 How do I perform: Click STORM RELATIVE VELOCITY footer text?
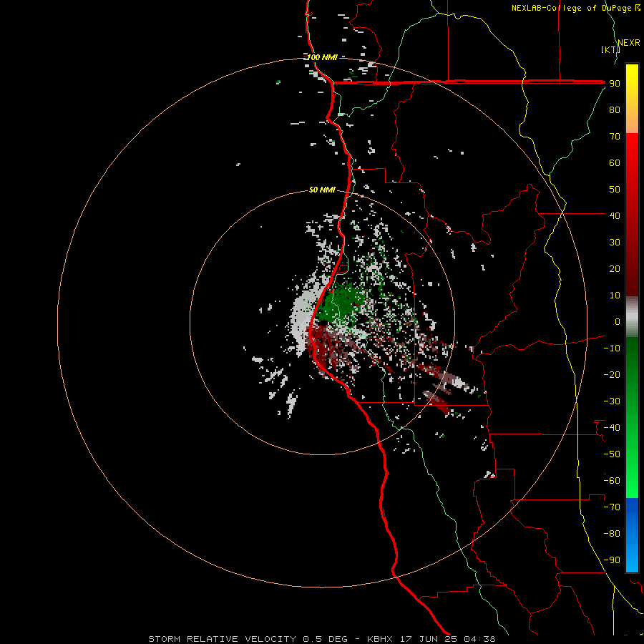[x=222, y=639]
